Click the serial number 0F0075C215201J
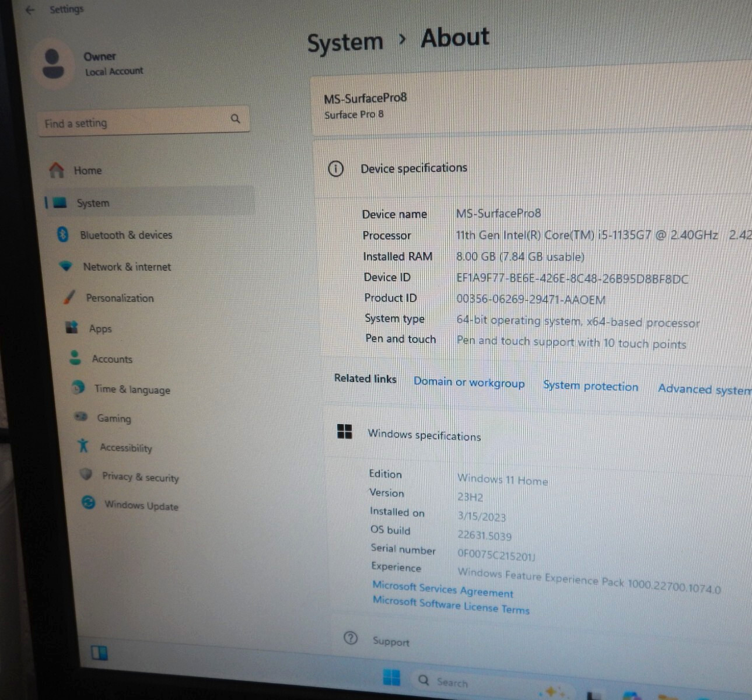Viewport: 752px width, 700px height. [x=496, y=554]
